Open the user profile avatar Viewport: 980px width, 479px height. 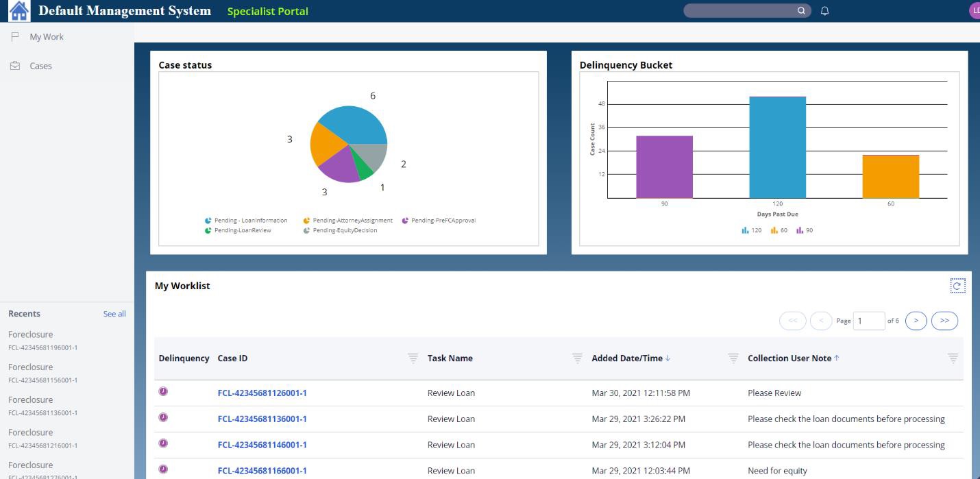pyautogui.click(x=975, y=11)
